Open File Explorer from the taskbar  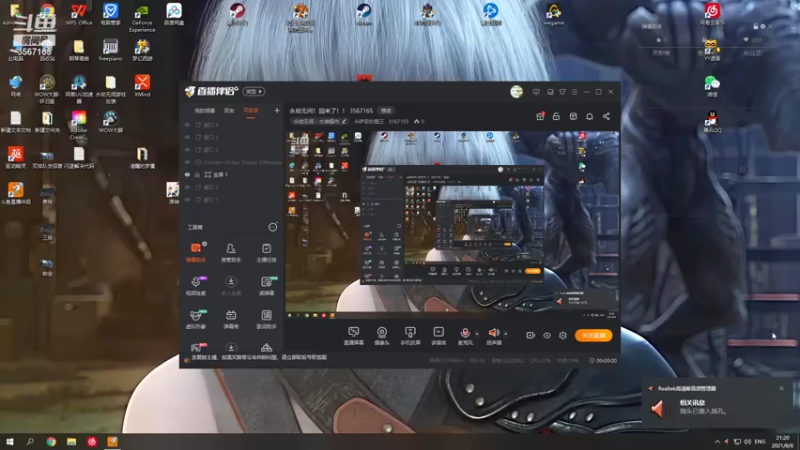(71, 441)
